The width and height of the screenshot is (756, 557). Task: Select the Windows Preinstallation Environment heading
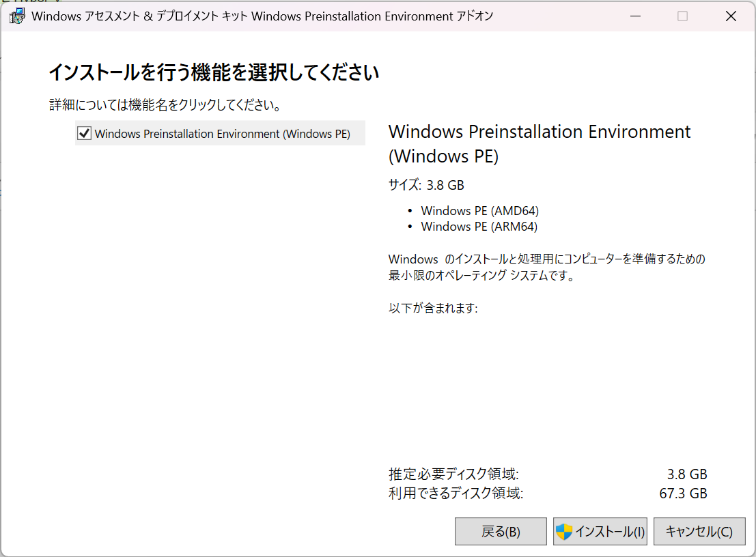coord(539,143)
